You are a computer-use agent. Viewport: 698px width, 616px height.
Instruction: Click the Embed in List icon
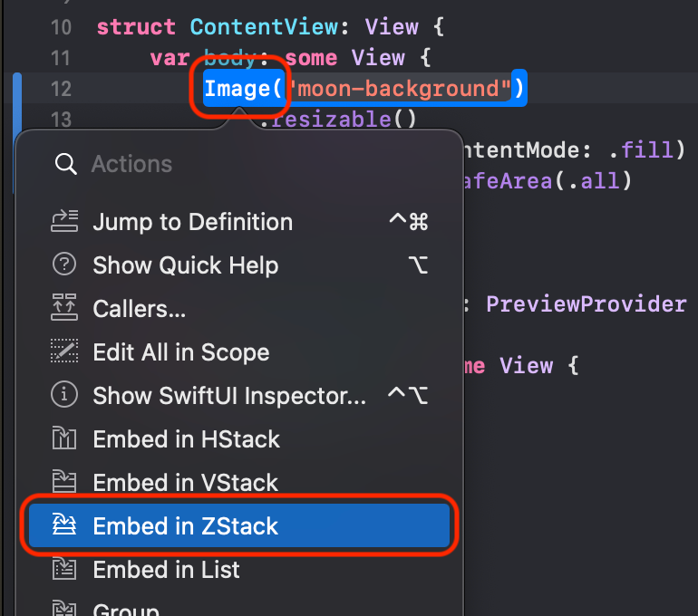(x=64, y=568)
